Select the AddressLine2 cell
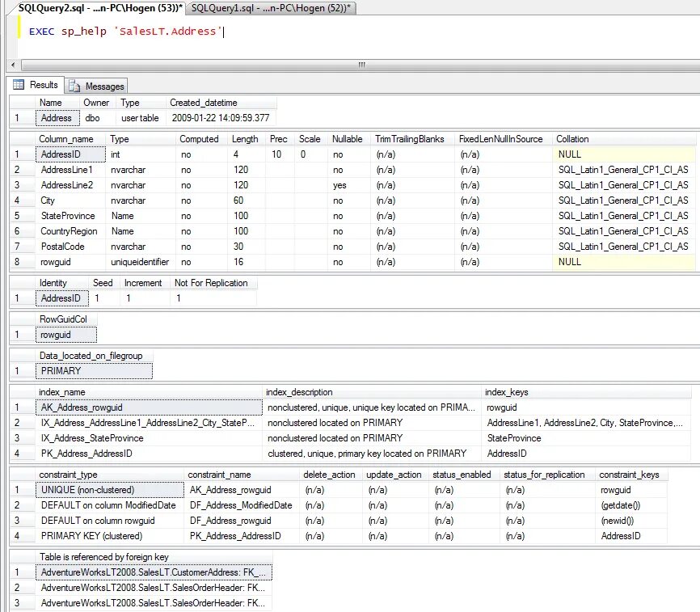The width and height of the screenshot is (700, 612). point(70,185)
